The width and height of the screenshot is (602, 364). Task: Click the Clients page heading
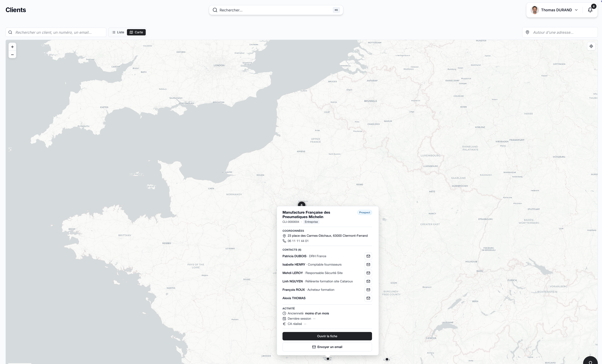coord(16,10)
